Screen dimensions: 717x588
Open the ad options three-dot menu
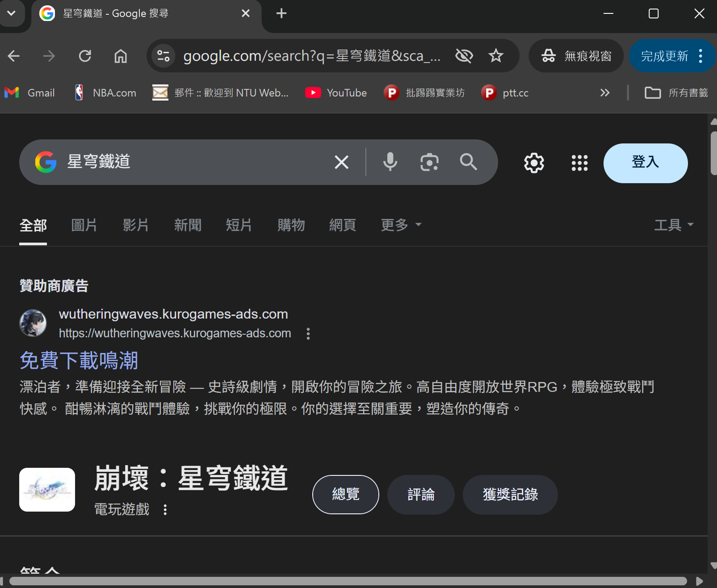click(x=308, y=334)
